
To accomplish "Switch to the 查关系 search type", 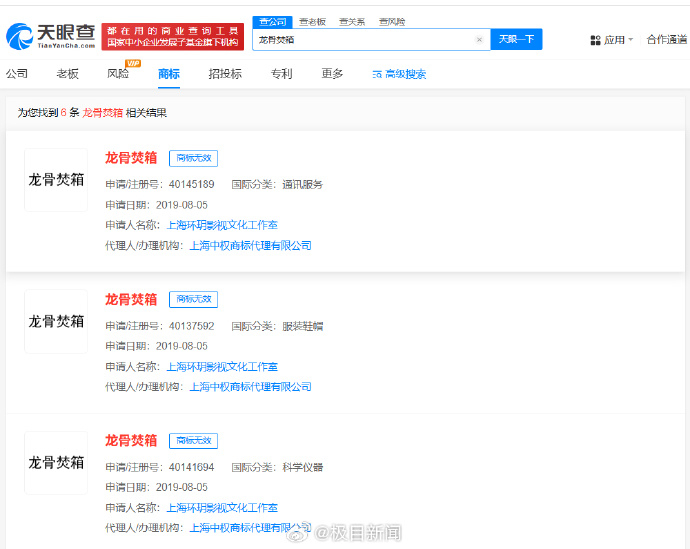I will [351, 21].
